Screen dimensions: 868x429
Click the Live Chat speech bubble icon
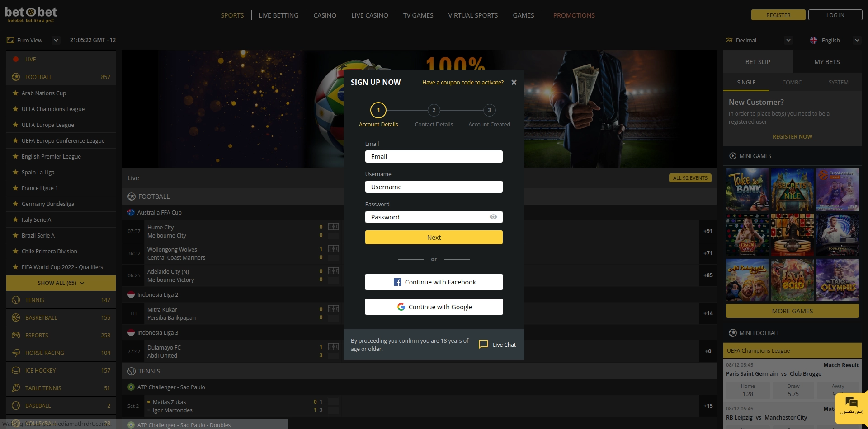483,345
